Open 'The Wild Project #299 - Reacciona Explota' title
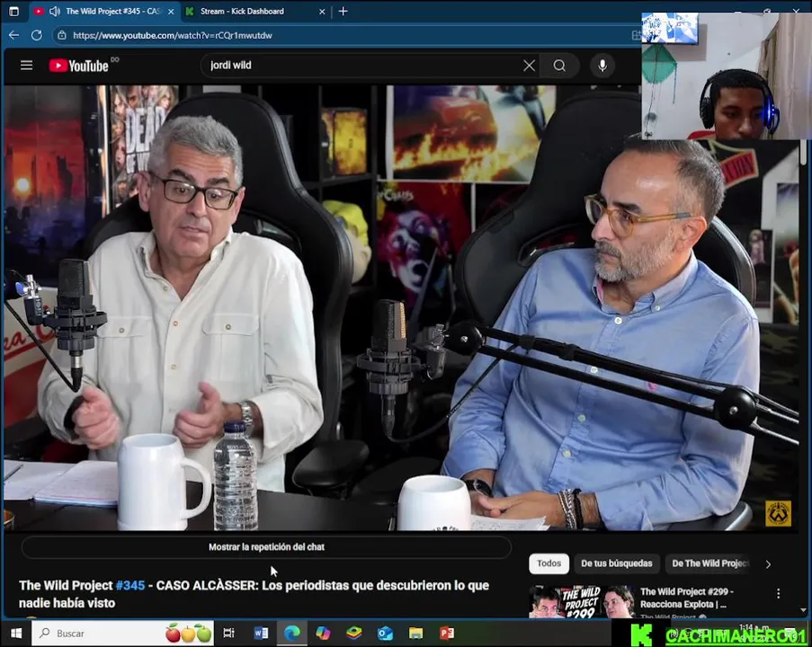This screenshot has width=812, height=647. pos(686,598)
